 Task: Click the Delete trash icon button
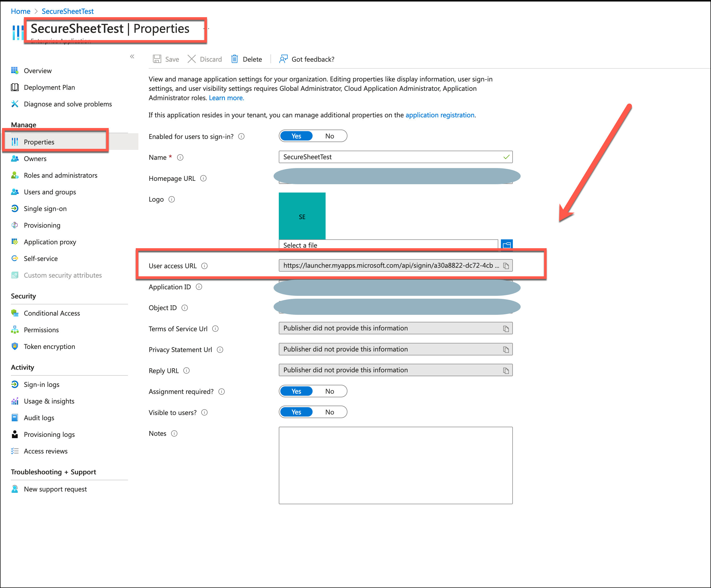247,59
